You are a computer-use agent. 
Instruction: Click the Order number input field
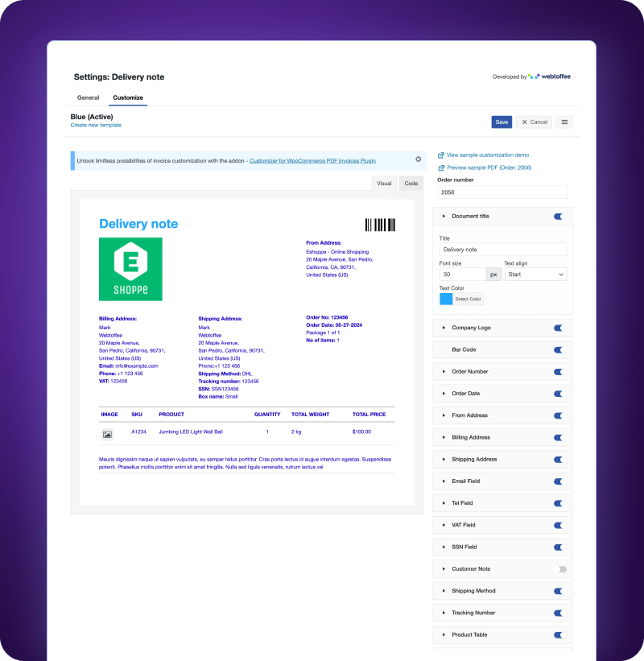pos(502,192)
